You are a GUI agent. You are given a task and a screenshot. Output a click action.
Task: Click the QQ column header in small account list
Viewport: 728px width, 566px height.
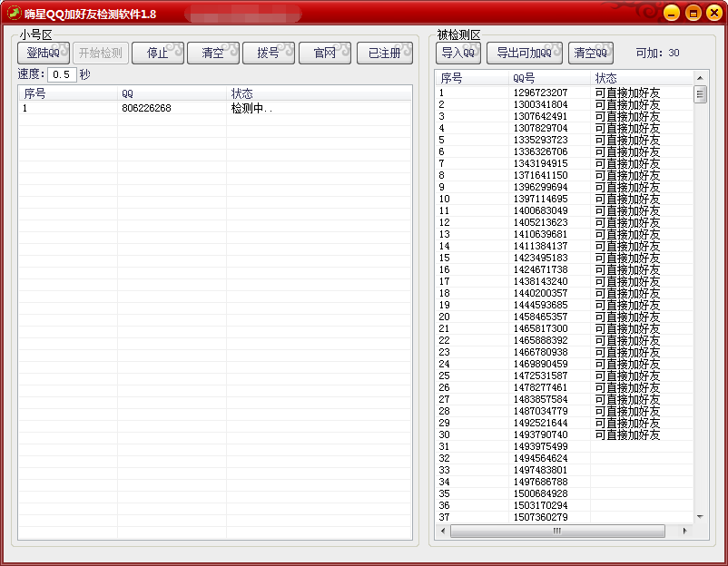click(172, 93)
